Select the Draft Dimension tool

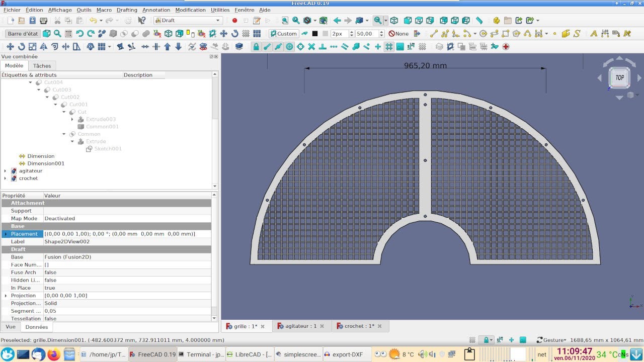click(605, 34)
